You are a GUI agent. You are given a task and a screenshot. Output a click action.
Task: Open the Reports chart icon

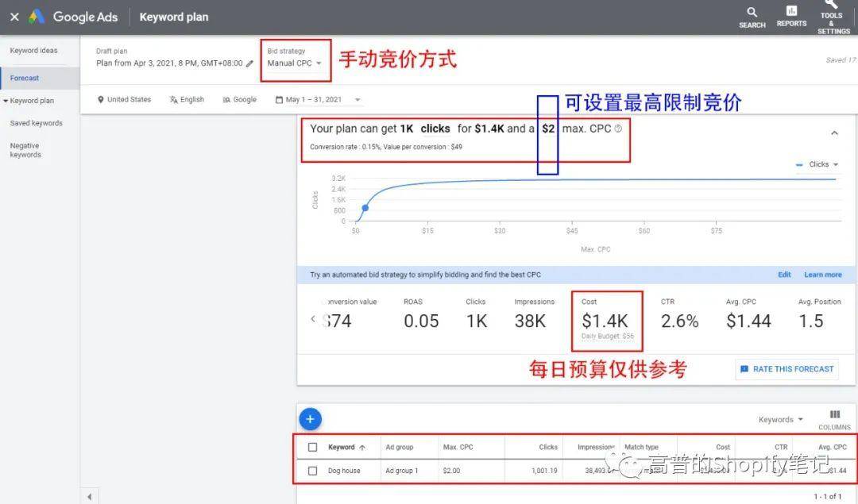coord(791,11)
